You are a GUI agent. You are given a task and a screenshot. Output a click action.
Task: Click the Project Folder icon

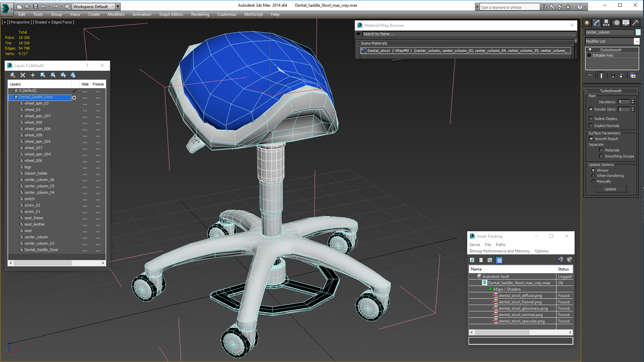(68, 6)
